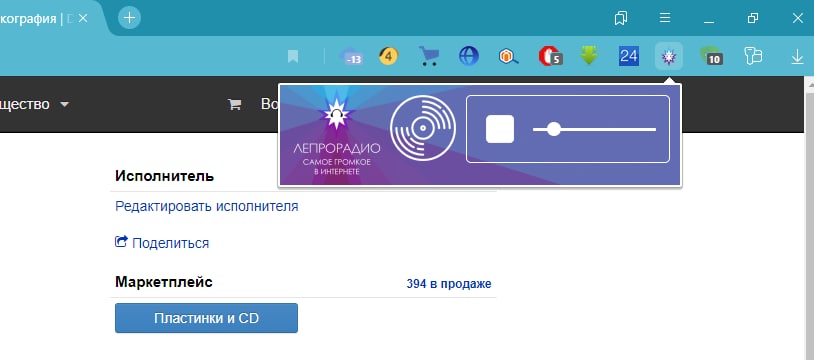Open the hexagon magnifier extension icon

click(508, 56)
